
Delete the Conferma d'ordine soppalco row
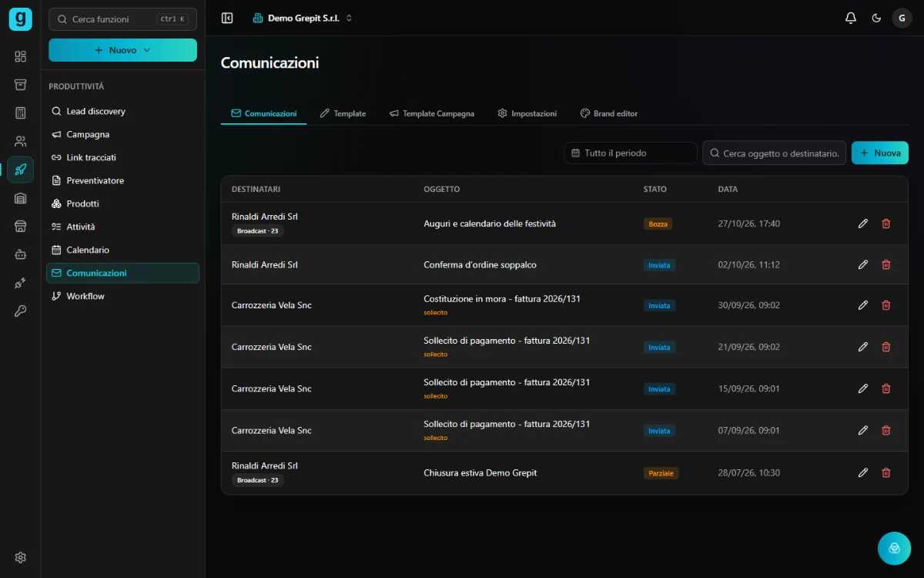[x=886, y=264]
